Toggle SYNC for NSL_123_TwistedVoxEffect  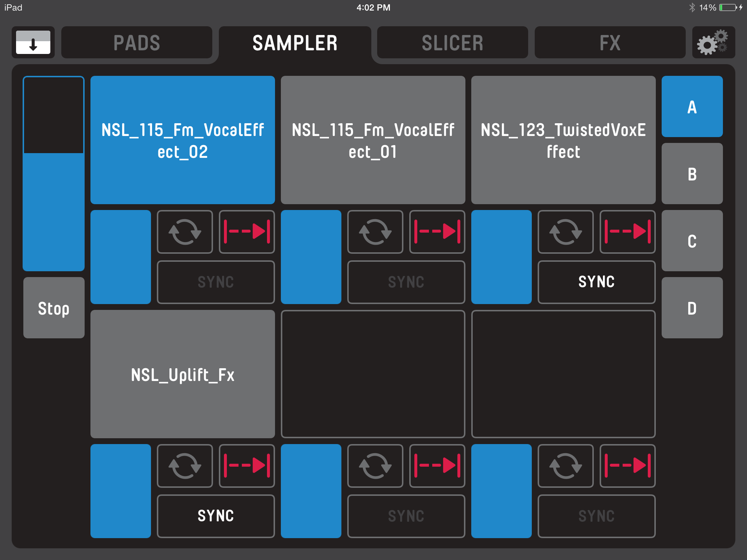point(597,282)
